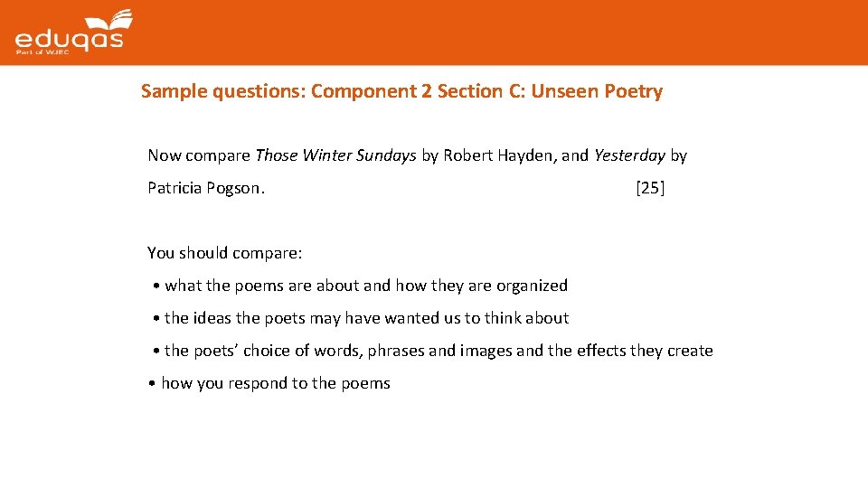
Task: Click the 'You should compare:' line
Action: [x=225, y=253]
